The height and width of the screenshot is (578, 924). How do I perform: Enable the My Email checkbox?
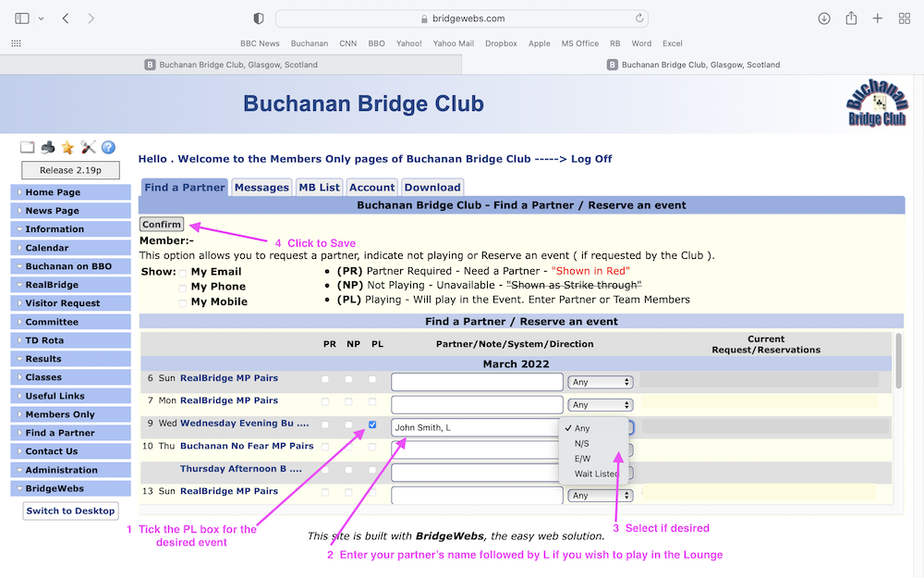(x=183, y=272)
